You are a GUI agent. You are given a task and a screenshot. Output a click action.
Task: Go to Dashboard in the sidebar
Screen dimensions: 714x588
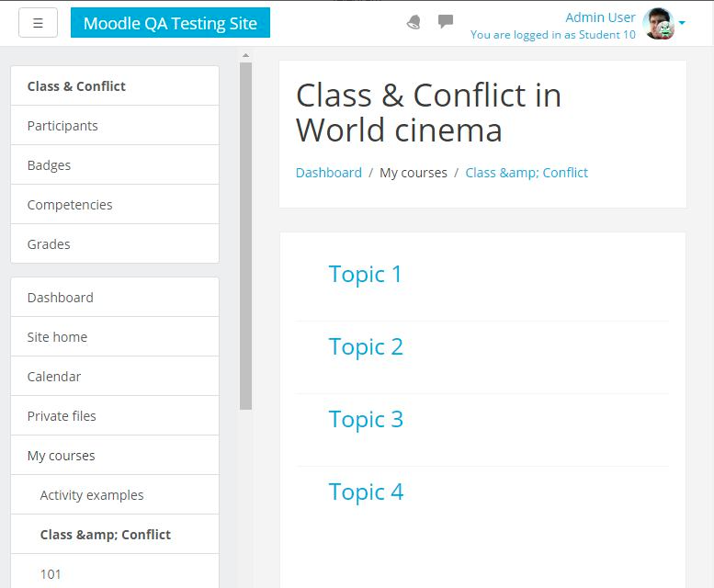pos(115,297)
